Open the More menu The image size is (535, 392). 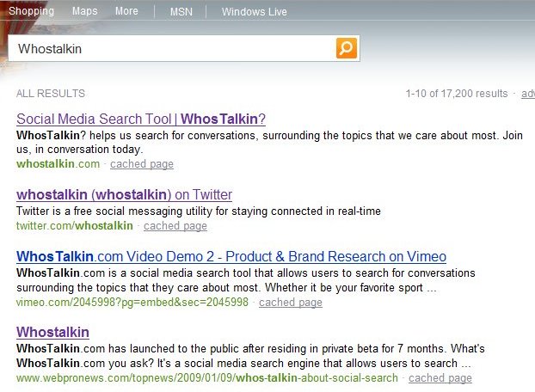point(126,11)
